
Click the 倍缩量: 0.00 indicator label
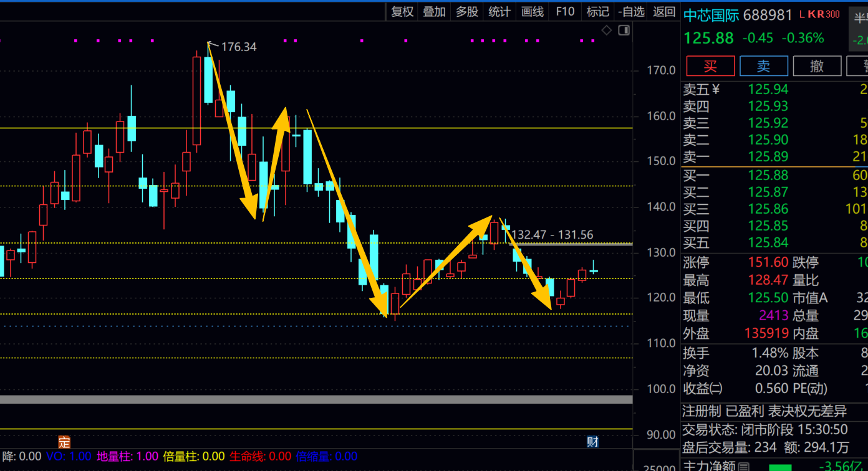tap(327, 457)
